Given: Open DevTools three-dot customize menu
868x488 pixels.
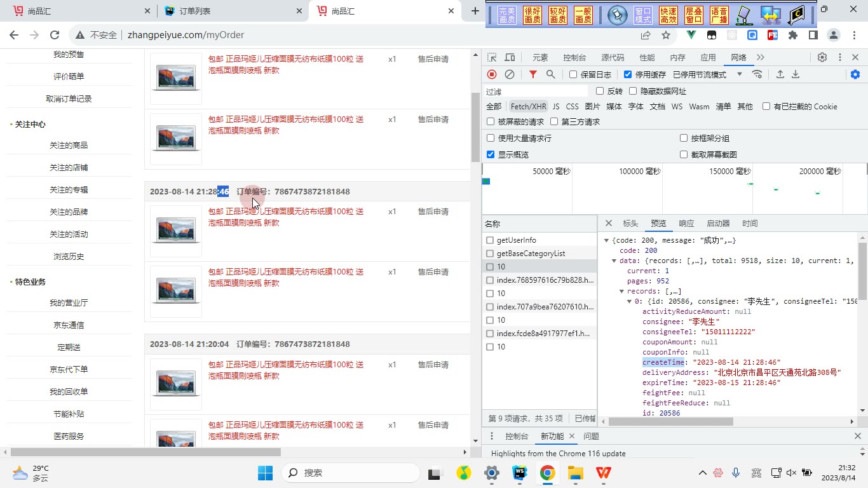Looking at the screenshot, I should [x=839, y=57].
